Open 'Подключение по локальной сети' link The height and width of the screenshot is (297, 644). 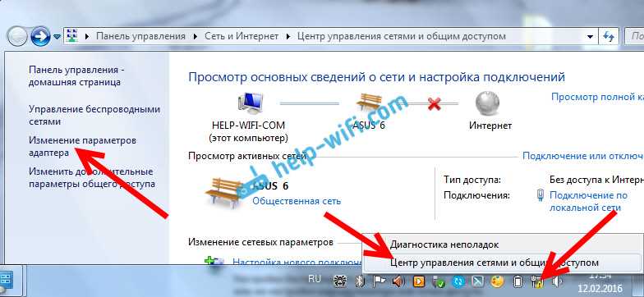[588, 202]
